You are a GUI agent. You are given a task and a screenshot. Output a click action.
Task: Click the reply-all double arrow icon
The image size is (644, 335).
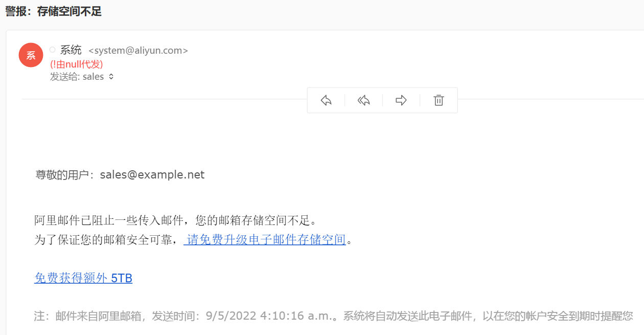363,100
